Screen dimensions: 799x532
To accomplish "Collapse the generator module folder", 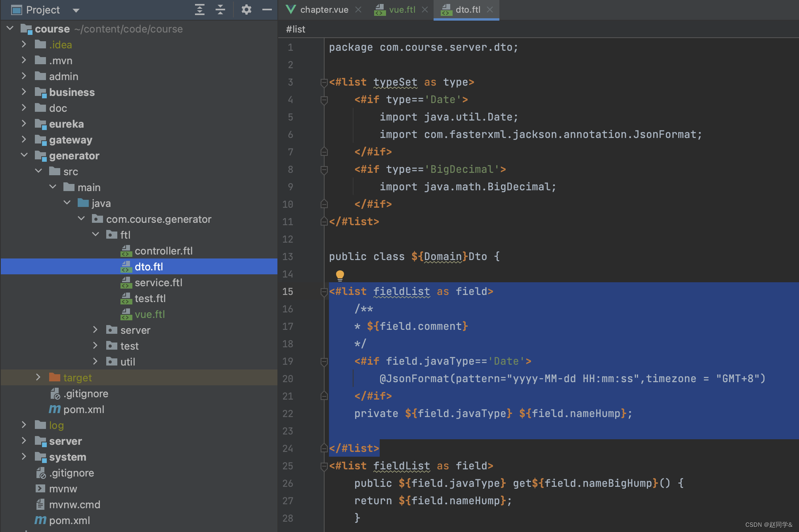I will click(24, 155).
